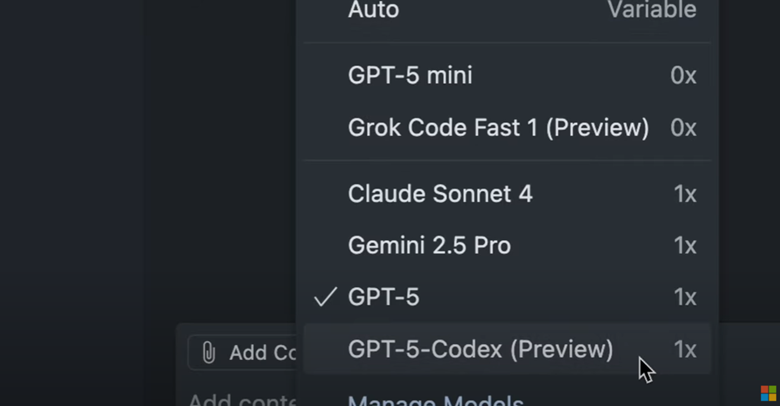This screenshot has width=780, height=406.
Task: Select GPT-5-Codex (Preview) model
Action: tap(480, 349)
